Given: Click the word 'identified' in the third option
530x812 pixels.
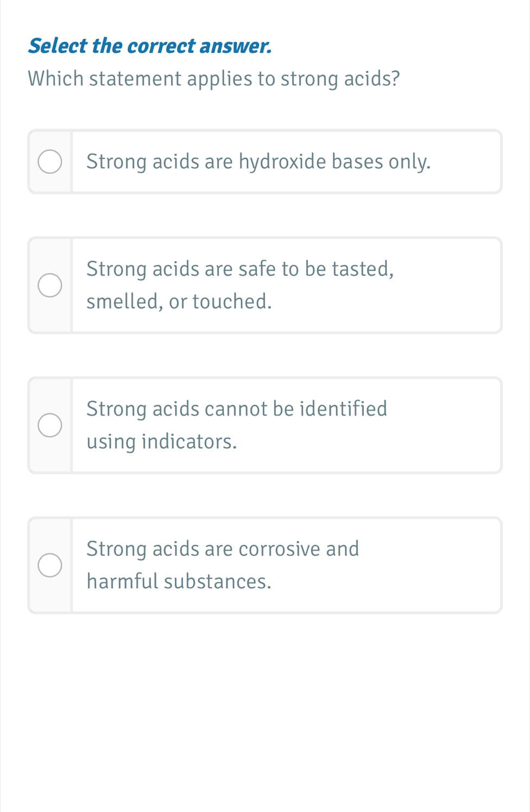Looking at the screenshot, I should point(343,408).
